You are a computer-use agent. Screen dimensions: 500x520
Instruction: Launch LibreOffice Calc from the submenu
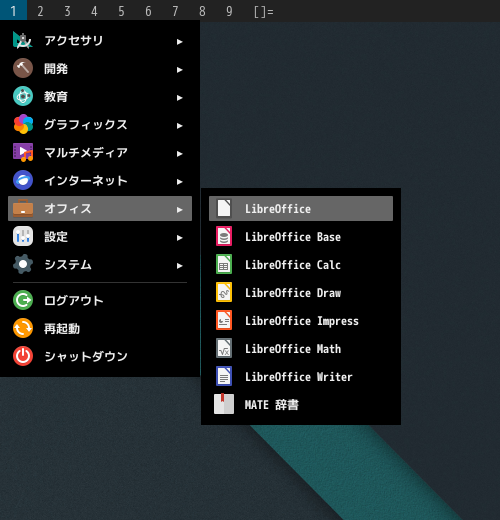(301, 264)
